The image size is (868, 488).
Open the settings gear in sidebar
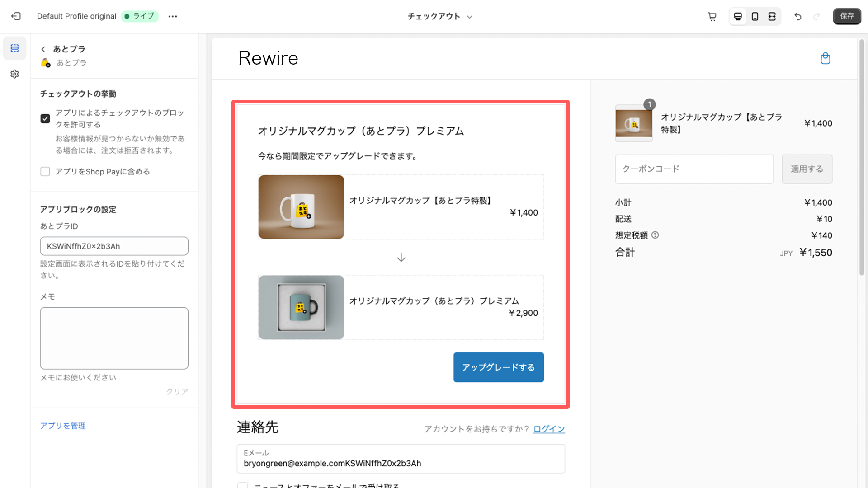tap(15, 74)
